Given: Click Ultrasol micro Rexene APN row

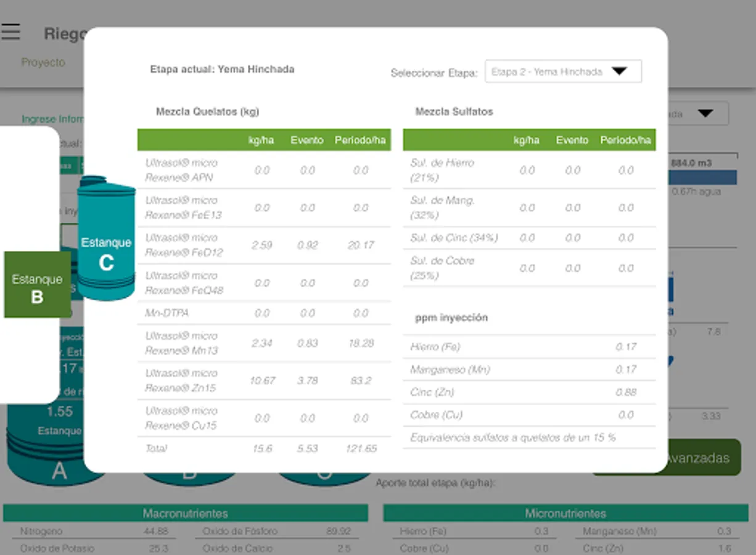Looking at the screenshot, I should click(x=264, y=170).
